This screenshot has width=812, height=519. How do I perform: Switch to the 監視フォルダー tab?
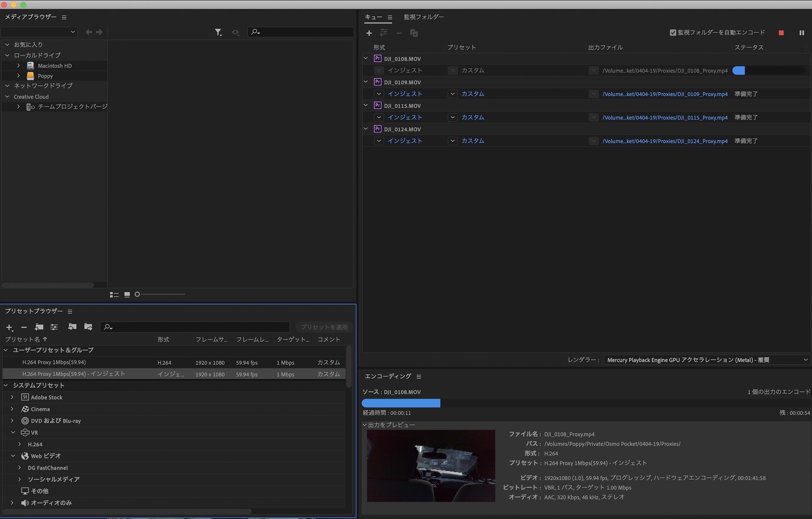[423, 17]
